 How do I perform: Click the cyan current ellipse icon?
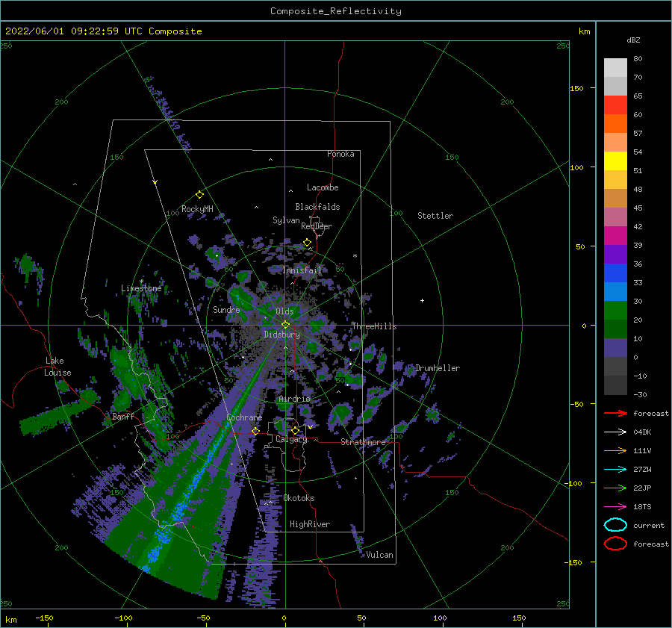click(615, 525)
